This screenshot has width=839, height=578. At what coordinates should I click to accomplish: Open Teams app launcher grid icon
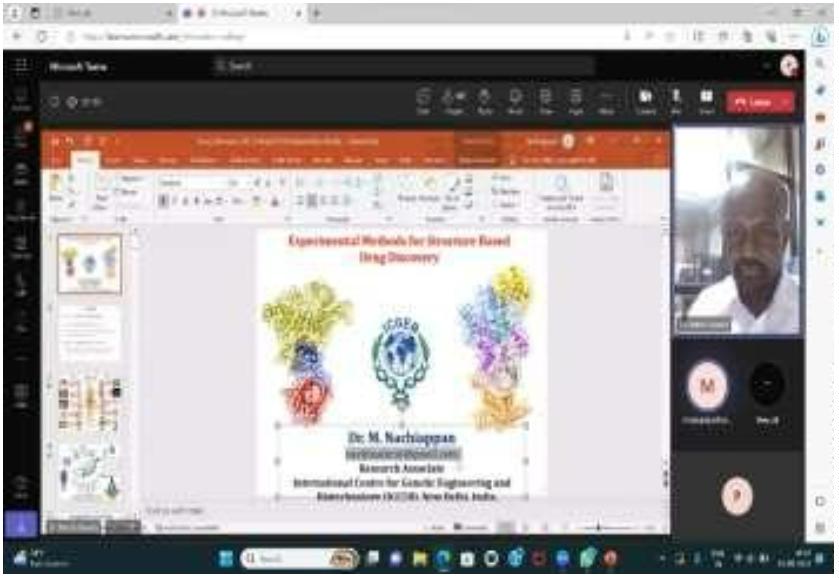coord(16,66)
